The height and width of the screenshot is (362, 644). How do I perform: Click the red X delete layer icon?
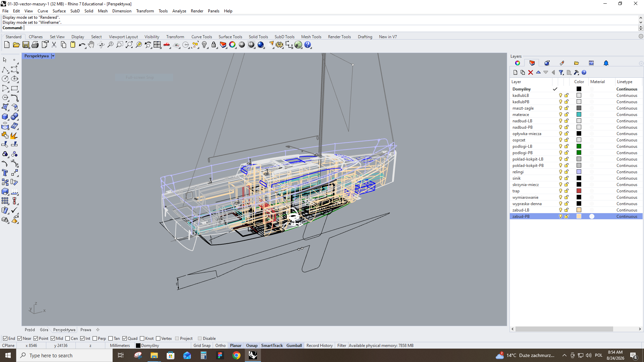click(x=531, y=72)
